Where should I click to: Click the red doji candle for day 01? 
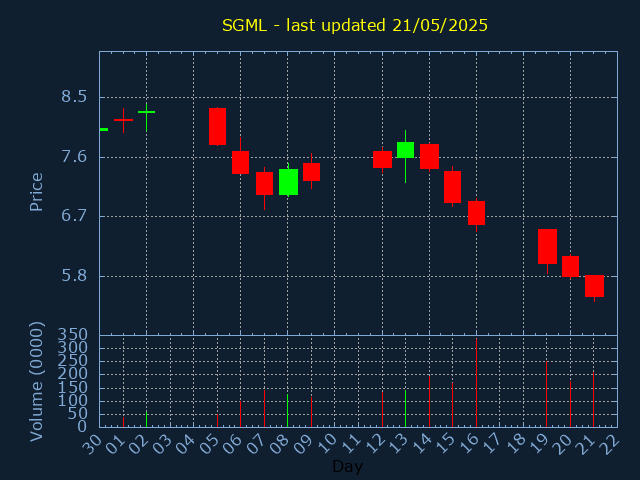(123, 120)
